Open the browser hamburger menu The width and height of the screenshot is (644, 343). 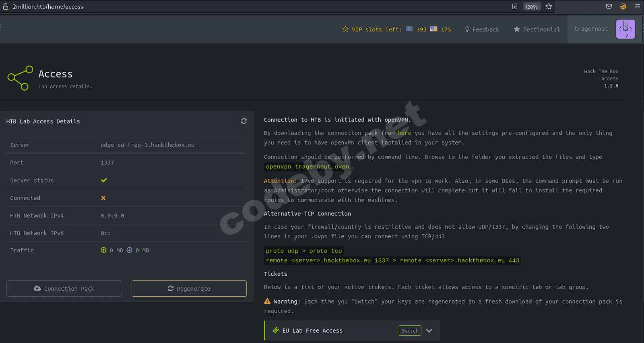[x=638, y=6]
